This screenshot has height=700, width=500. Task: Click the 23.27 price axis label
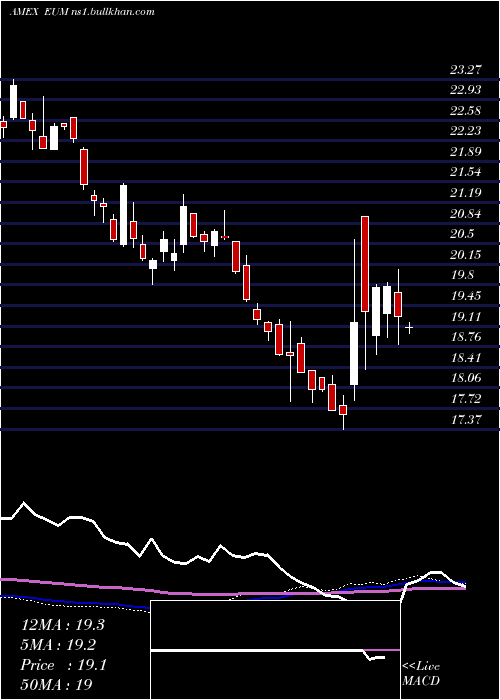(x=466, y=70)
